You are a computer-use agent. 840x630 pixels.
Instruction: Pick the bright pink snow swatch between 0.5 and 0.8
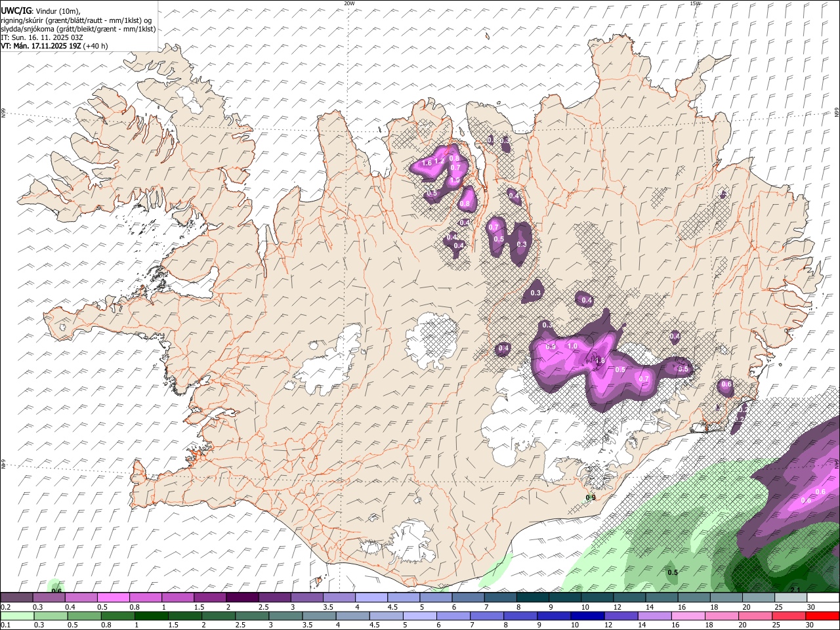click(113, 598)
